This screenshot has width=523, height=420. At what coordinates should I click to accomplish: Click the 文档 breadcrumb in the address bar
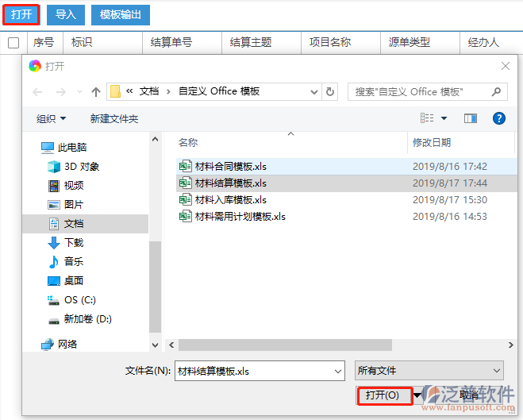click(x=148, y=91)
